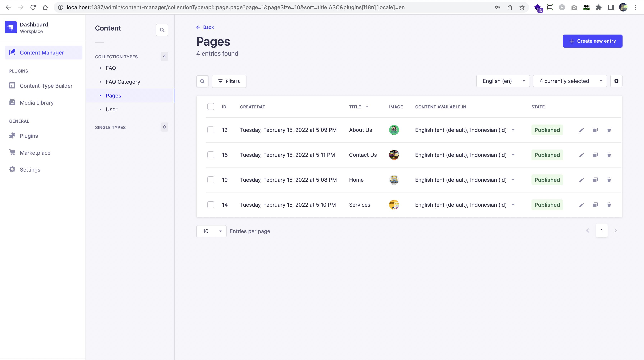Duplicate the Contact Us entry
Screen dimensions: 644x360
595,155
